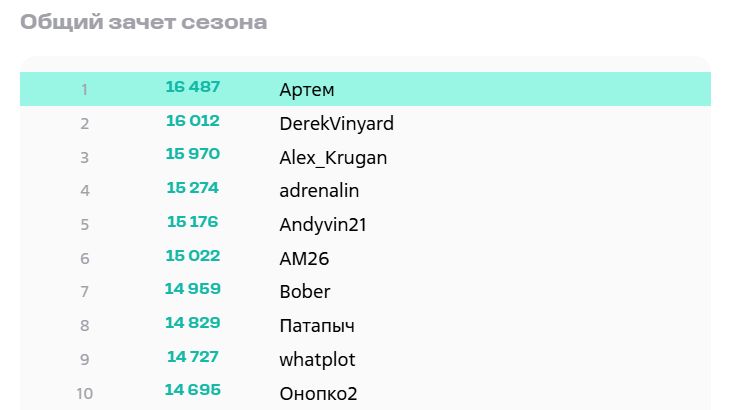729x410 pixels.
Task: Click the 15 970 points value
Action: click(193, 154)
